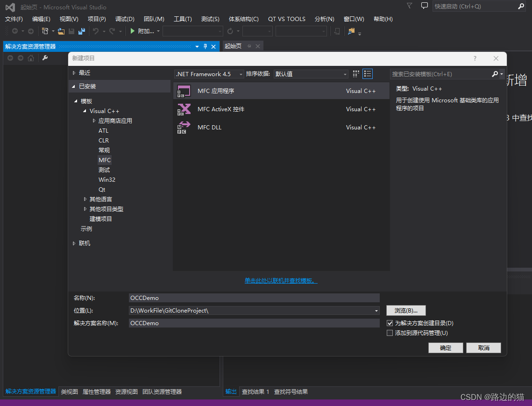This screenshot has height=406, width=532.
Task: Click the Save All toolbar icon
Action: coord(82,31)
